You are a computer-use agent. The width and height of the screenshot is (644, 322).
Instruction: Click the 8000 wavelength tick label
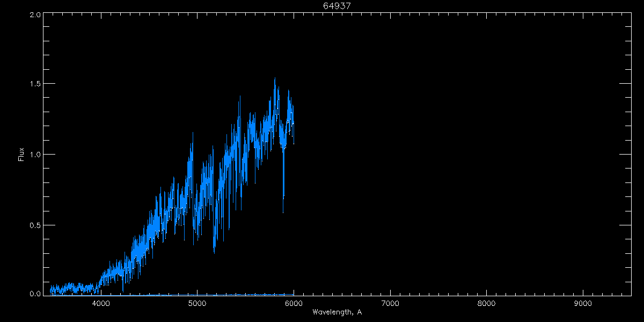[x=486, y=303]
